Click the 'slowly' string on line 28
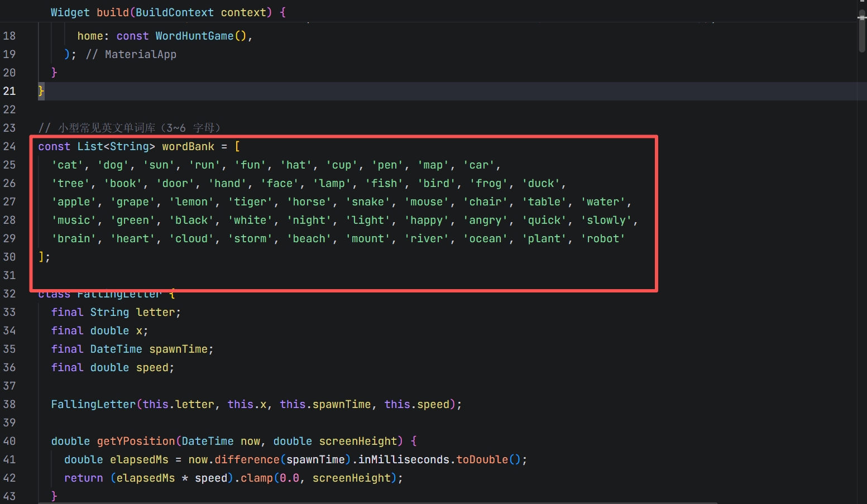The image size is (867, 504). [606, 220]
